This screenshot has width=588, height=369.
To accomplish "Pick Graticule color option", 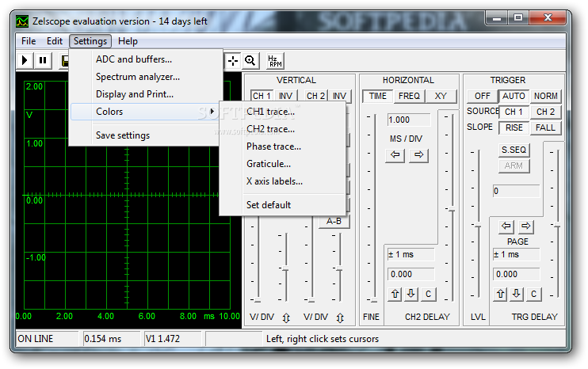I will click(x=283, y=164).
